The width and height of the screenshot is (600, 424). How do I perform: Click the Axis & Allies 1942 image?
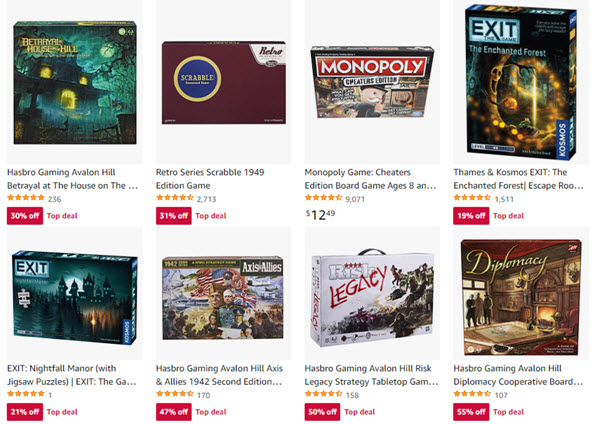tap(223, 298)
